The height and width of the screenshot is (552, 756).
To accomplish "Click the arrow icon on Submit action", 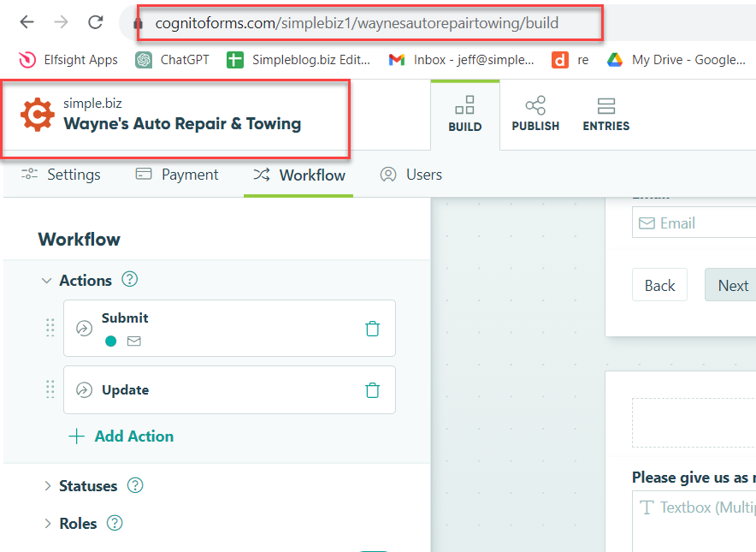I will click(84, 328).
